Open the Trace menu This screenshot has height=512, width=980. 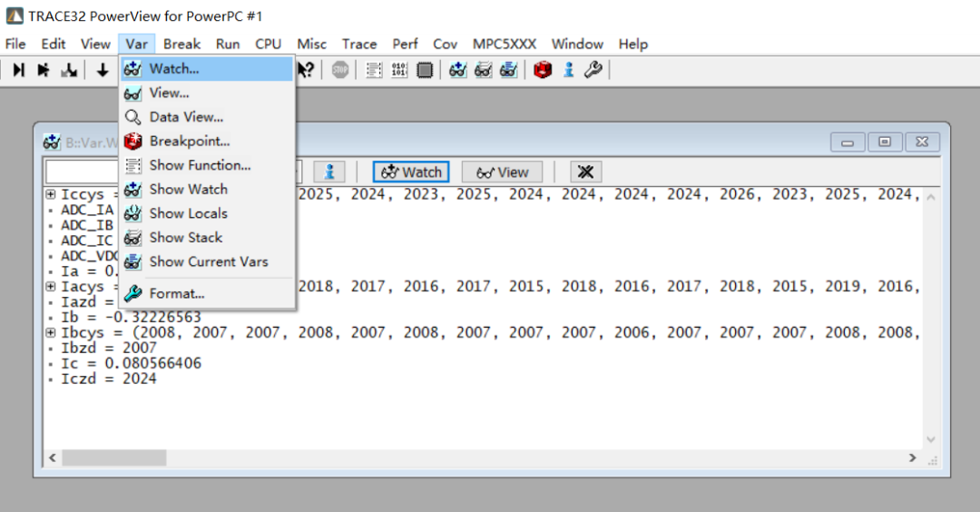pyautogui.click(x=359, y=44)
